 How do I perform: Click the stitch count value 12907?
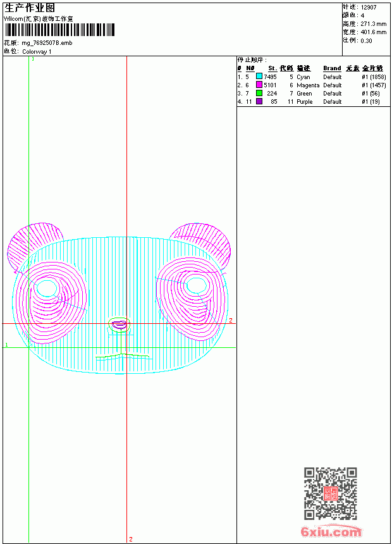pyautogui.click(x=369, y=8)
